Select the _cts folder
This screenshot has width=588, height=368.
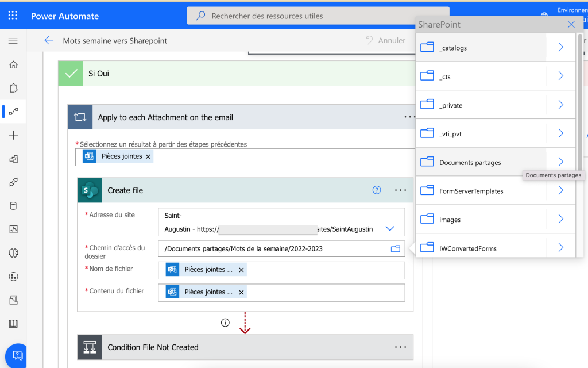point(481,76)
